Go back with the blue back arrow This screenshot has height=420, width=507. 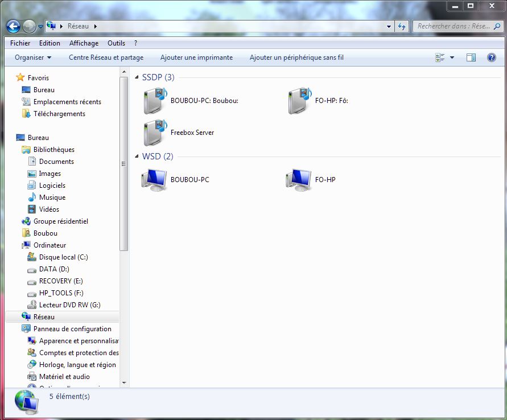coord(13,27)
